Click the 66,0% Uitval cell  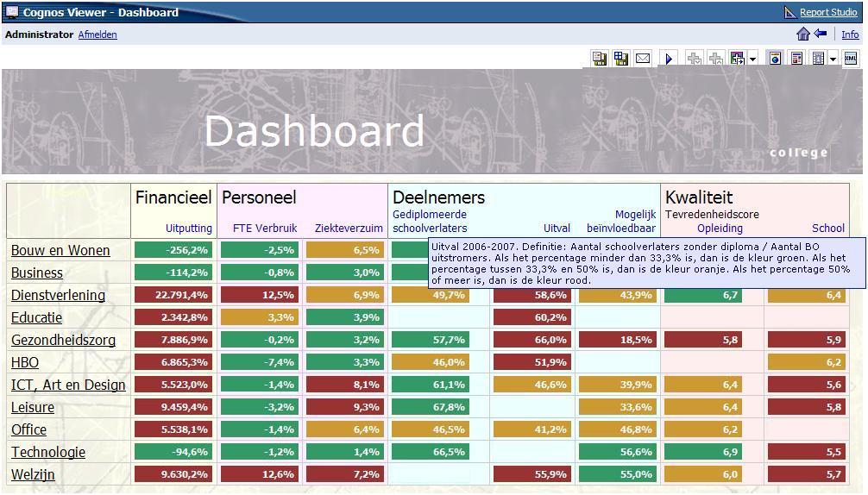532,340
